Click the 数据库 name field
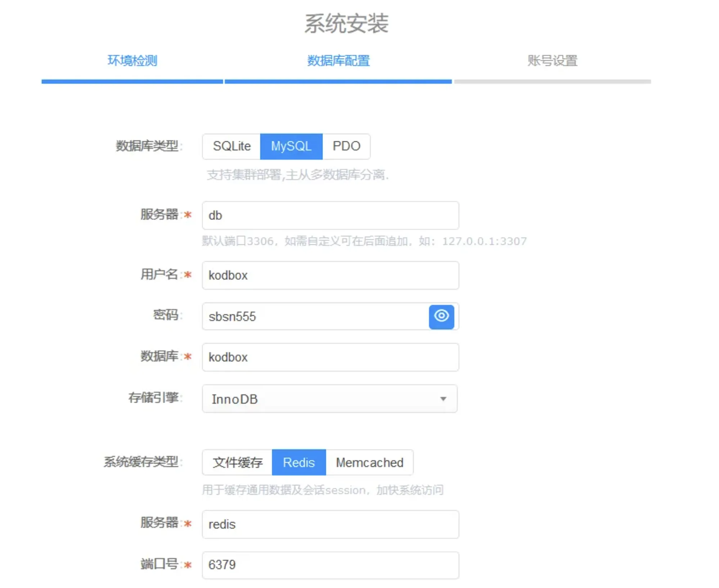This screenshot has height=588, width=719. coord(330,357)
